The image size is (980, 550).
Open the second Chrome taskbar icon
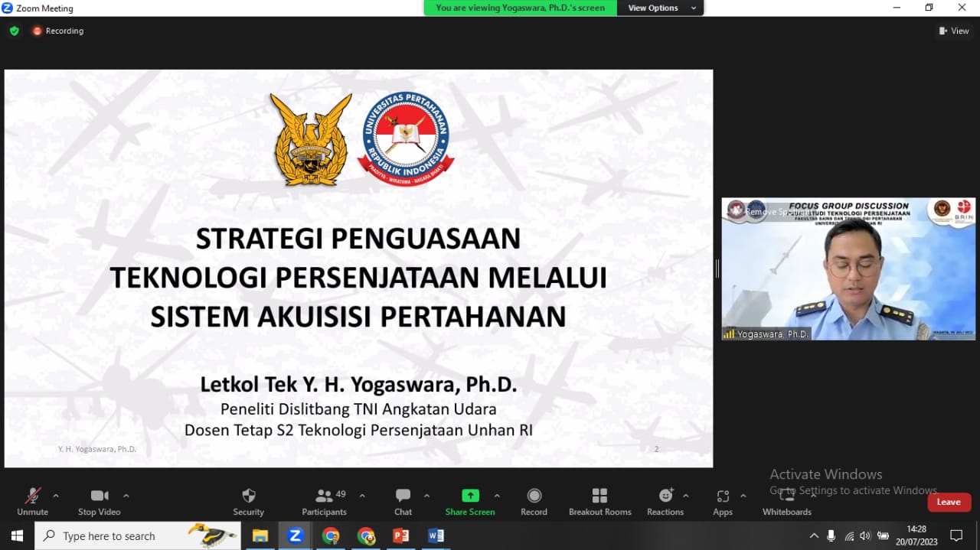click(366, 535)
